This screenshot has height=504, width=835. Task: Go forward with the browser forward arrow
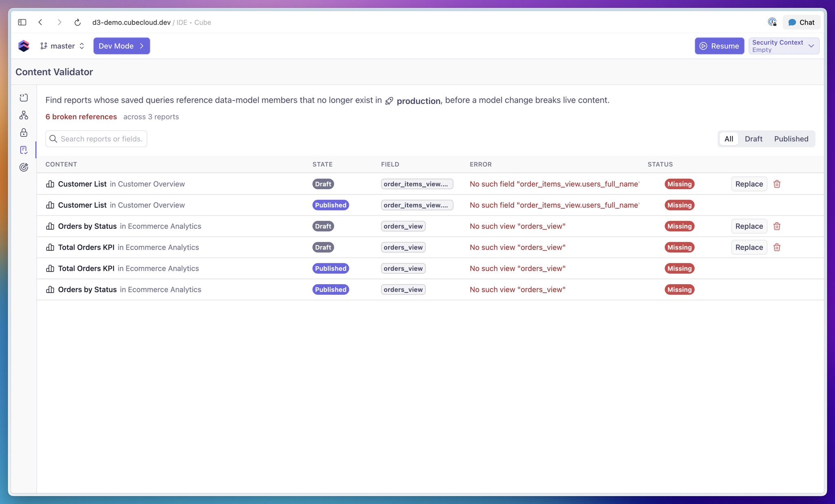pos(59,22)
